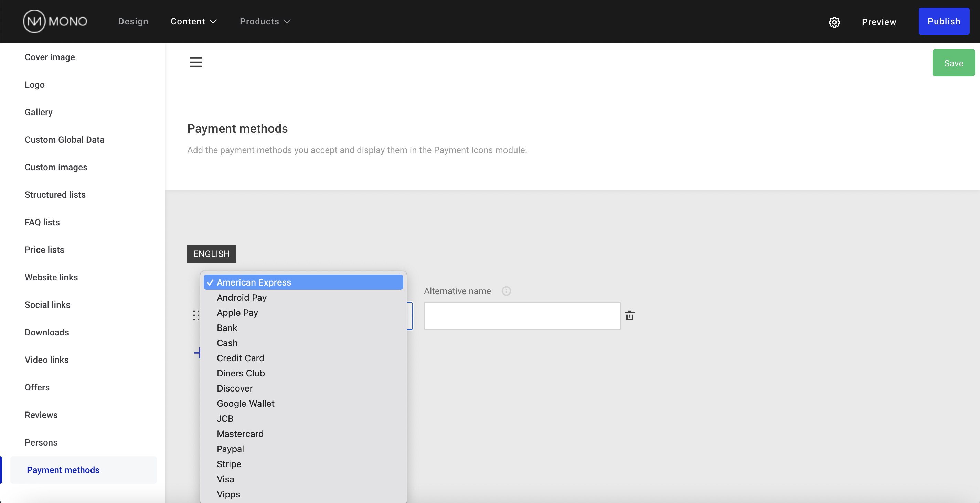
Task: Open the Preview link
Action: (879, 22)
